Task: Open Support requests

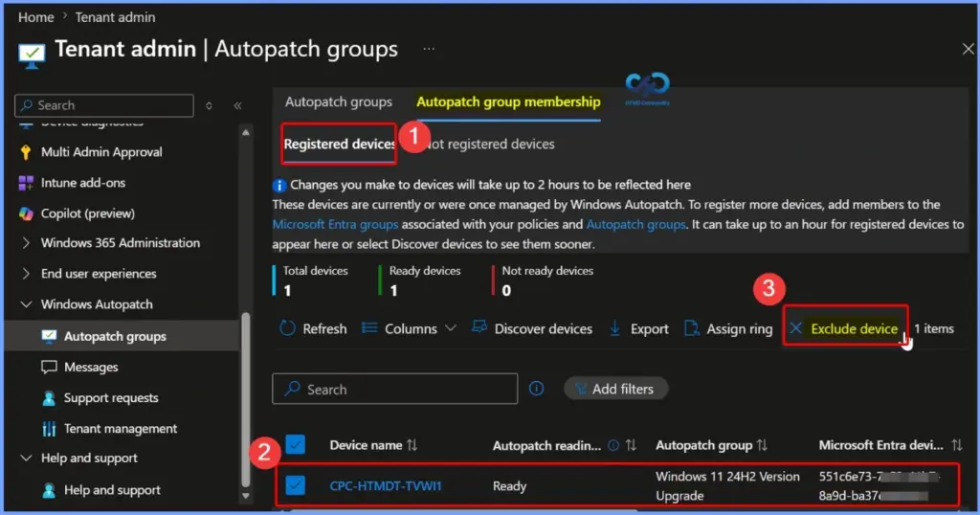Action: [x=111, y=397]
